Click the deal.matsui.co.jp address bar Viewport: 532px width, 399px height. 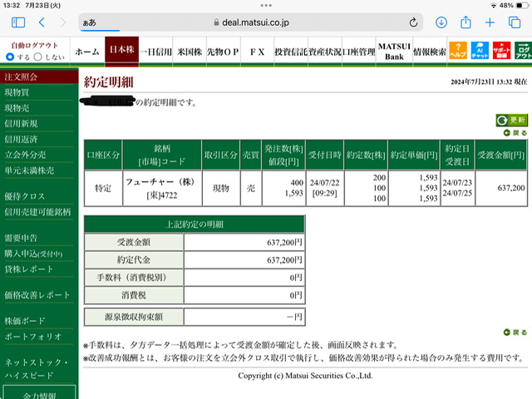tap(251, 22)
